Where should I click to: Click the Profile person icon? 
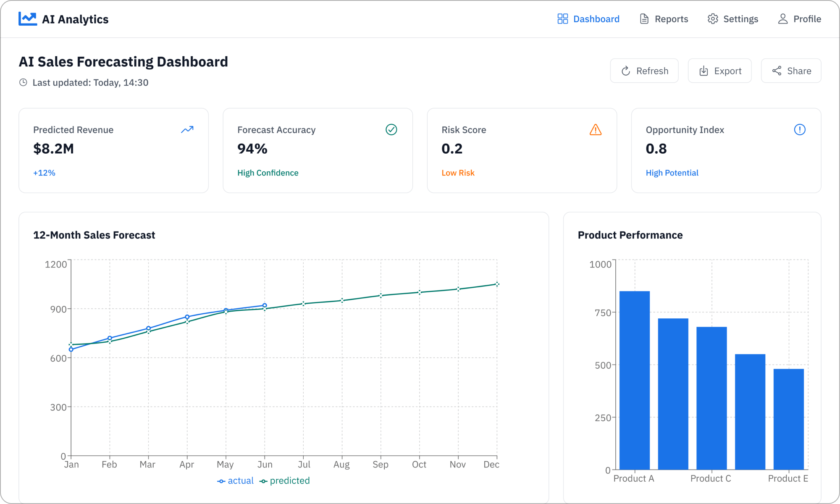[782, 18]
